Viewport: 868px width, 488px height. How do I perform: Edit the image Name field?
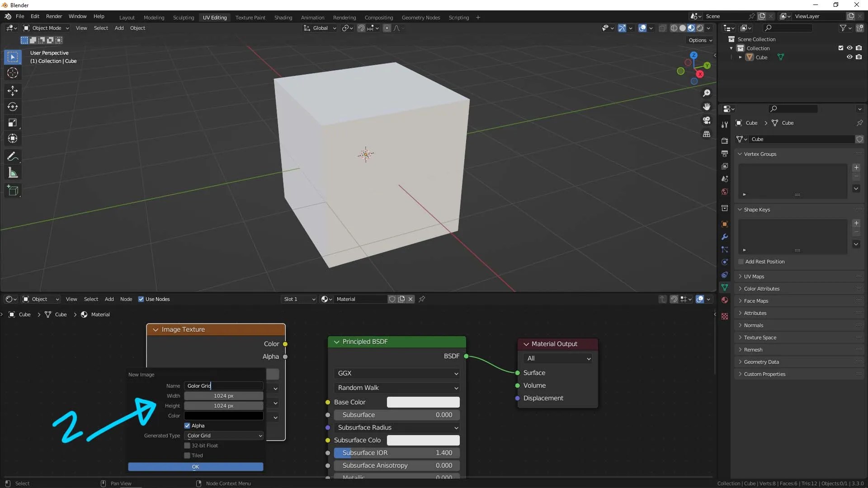(223, 385)
